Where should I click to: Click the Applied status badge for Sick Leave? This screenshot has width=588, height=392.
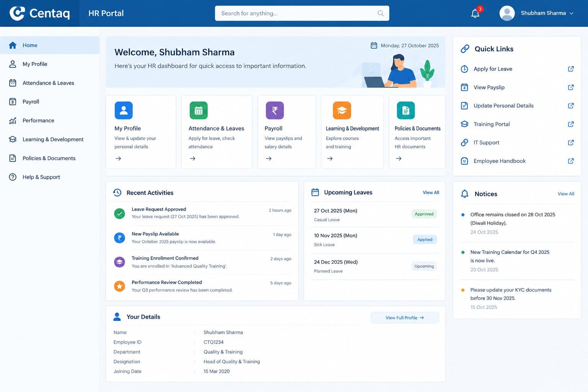click(425, 240)
